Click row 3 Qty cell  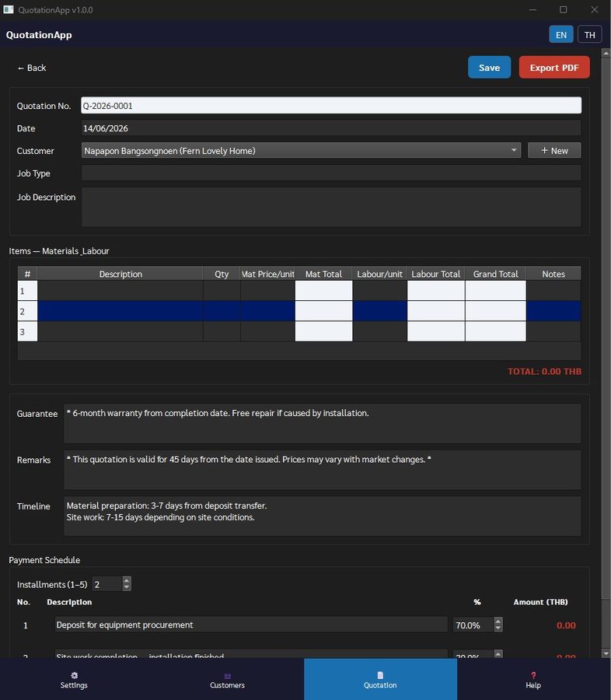coord(222,331)
